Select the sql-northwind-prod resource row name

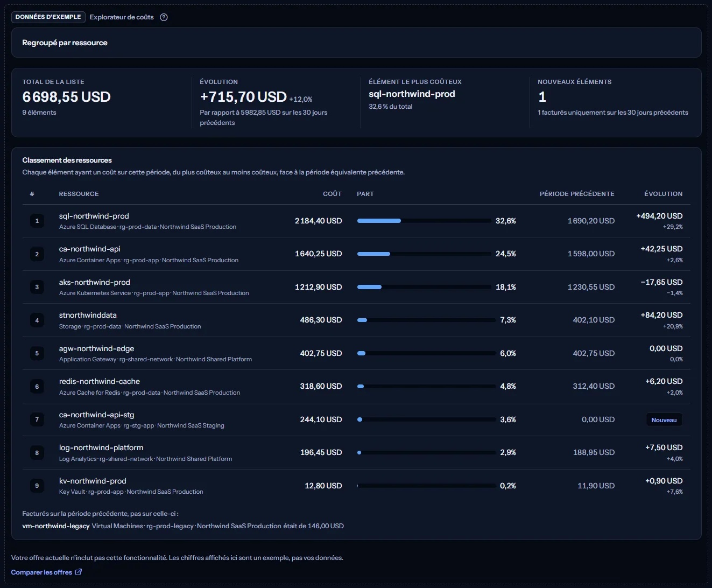pos(94,216)
